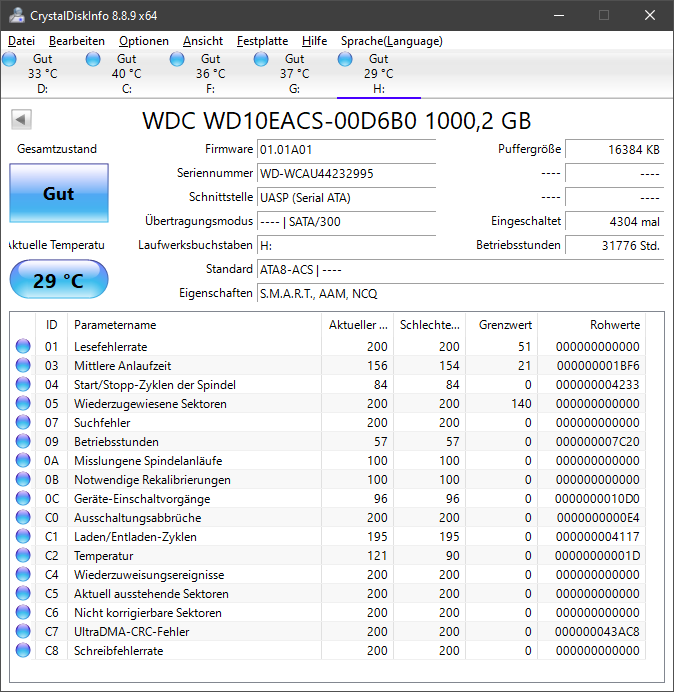This screenshot has width=674, height=692.
Task: Click the status orb for drive D:
Action: 9,59
